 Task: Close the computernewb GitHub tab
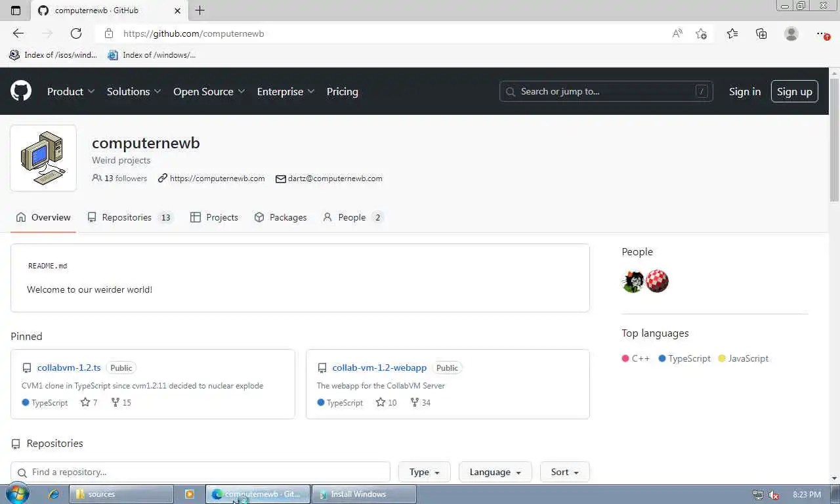click(178, 10)
